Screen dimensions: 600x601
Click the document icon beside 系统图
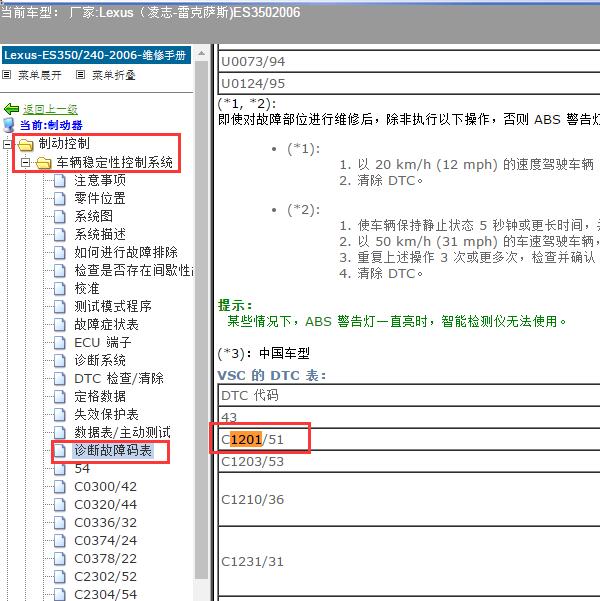tap(59, 216)
